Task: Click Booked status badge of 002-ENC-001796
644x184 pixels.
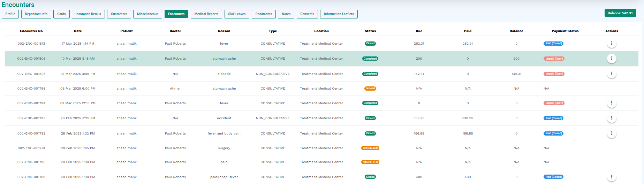Action: tap(370, 89)
